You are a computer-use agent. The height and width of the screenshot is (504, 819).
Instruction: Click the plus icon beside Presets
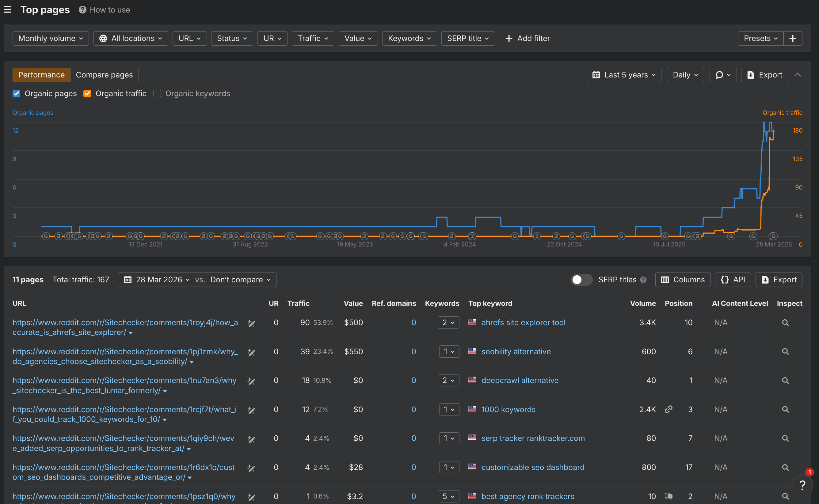(x=793, y=38)
